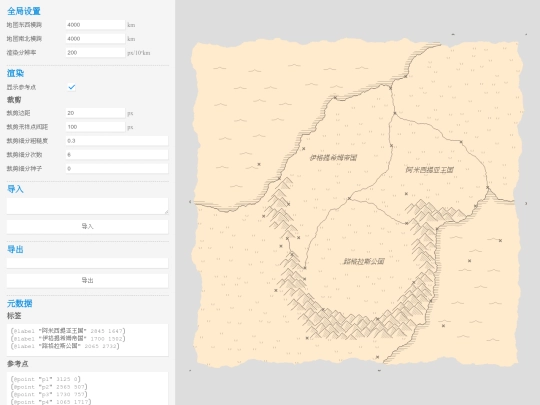The width and height of the screenshot is (540, 405).
Task: Select the 参考点 metadata text box
Action: [87, 388]
